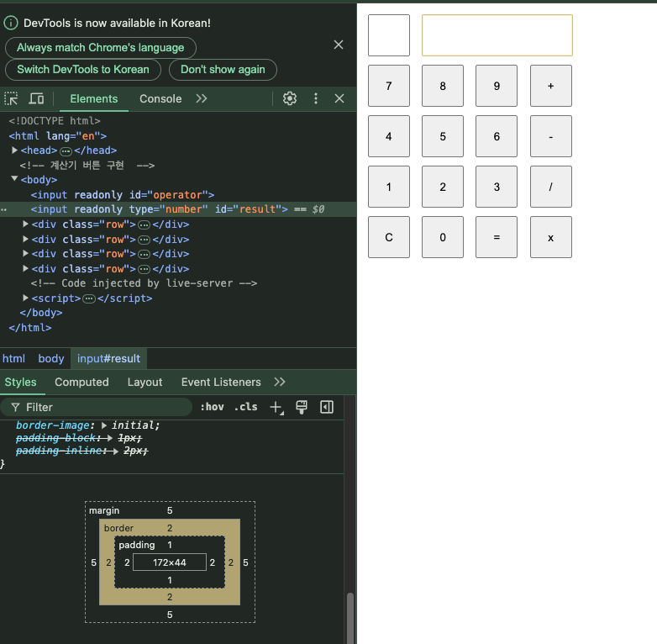
Task: Click calculator button 6
Action: pos(497,136)
